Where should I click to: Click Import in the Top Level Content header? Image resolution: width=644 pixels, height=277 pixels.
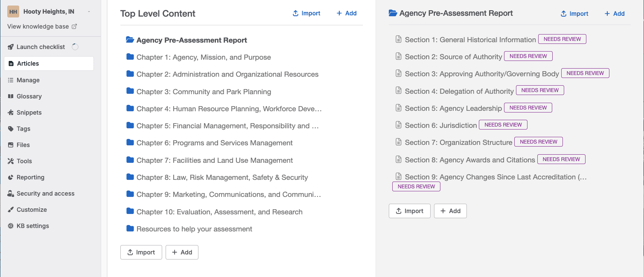click(306, 13)
